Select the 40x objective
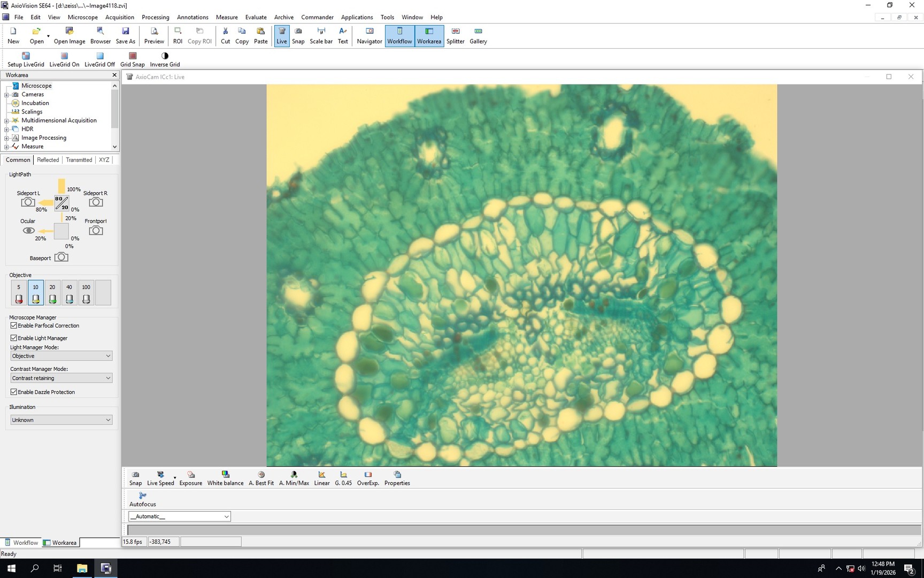This screenshot has width=924, height=578. click(x=69, y=292)
